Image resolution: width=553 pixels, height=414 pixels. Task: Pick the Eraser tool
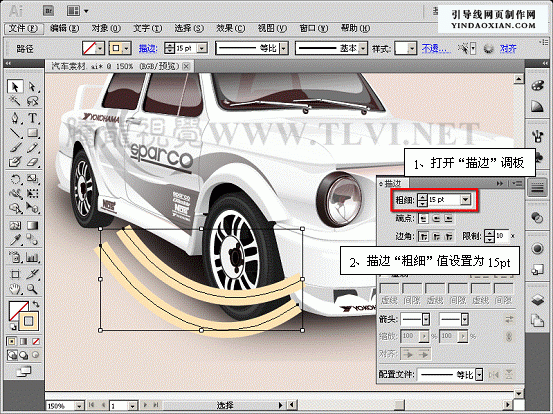pos(32,162)
